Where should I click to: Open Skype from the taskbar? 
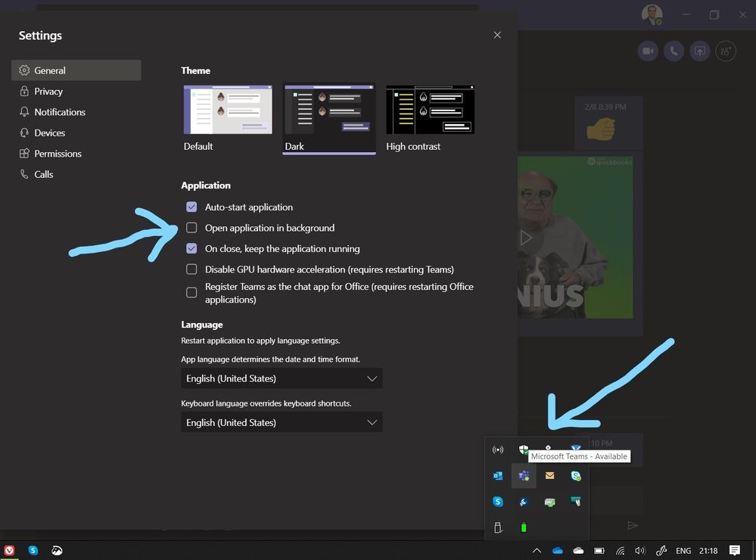(33, 550)
